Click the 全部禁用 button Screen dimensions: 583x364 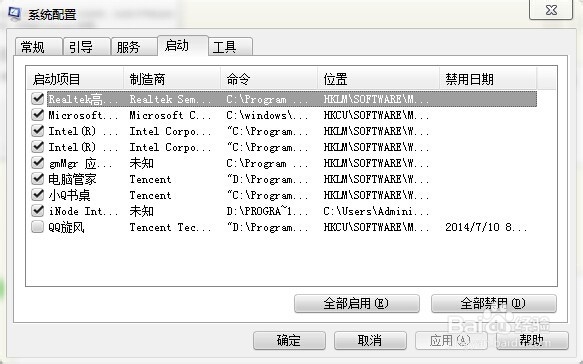pos(493,303)
